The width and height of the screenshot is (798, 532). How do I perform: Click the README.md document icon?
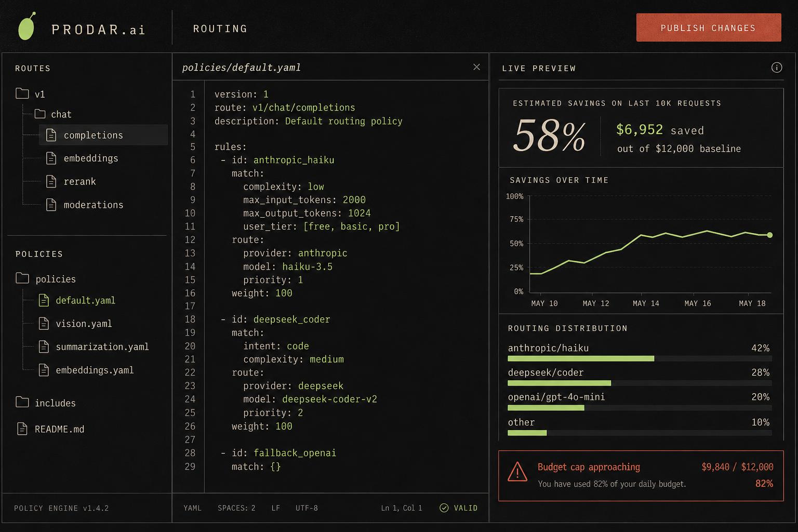tap(22, 429)
